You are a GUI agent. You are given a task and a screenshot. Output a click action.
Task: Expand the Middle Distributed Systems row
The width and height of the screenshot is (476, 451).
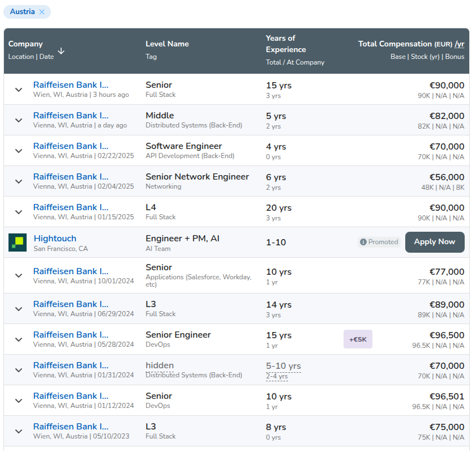(x=19, y=120)
